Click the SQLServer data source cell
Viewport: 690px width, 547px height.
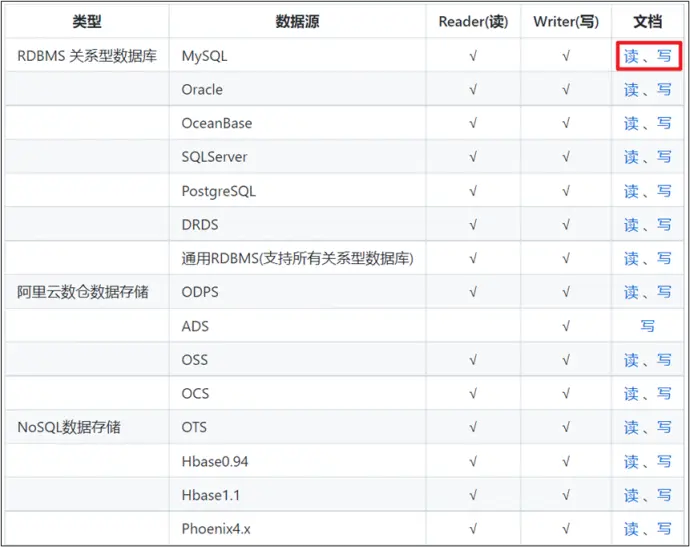(297, 157)
